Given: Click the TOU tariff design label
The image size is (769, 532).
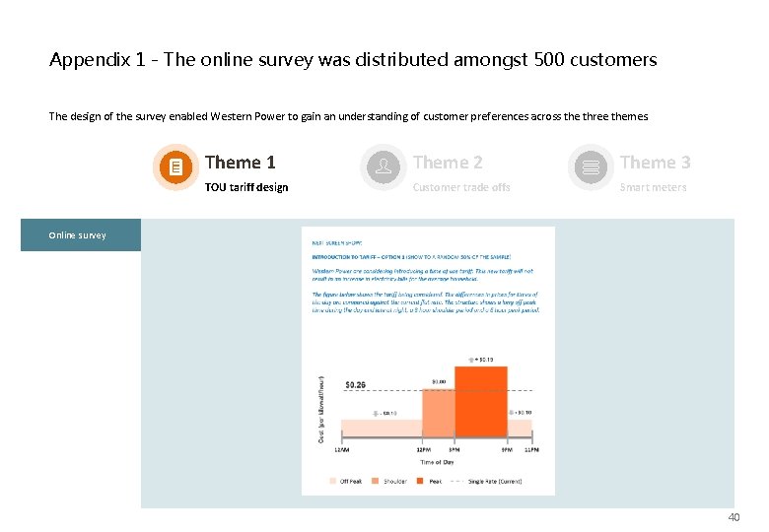Looking at the screenshot, I should pyautogui.click(x=246, y=187).
